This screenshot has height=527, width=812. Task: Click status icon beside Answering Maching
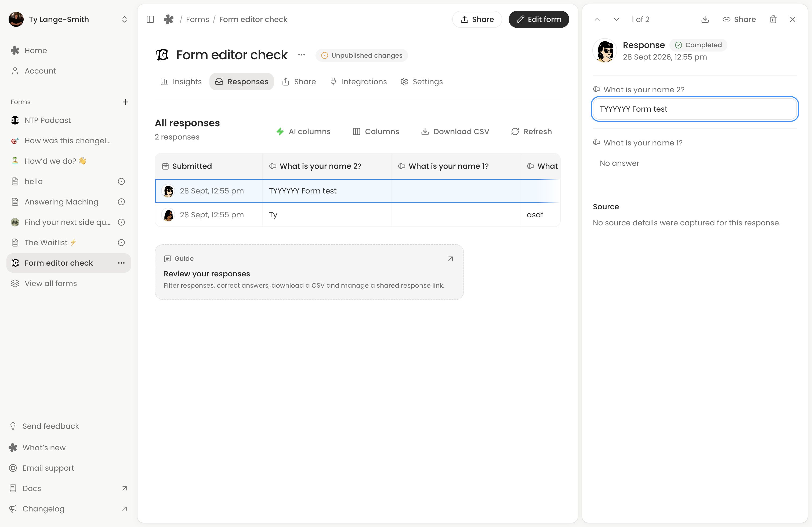pos(121,202)
